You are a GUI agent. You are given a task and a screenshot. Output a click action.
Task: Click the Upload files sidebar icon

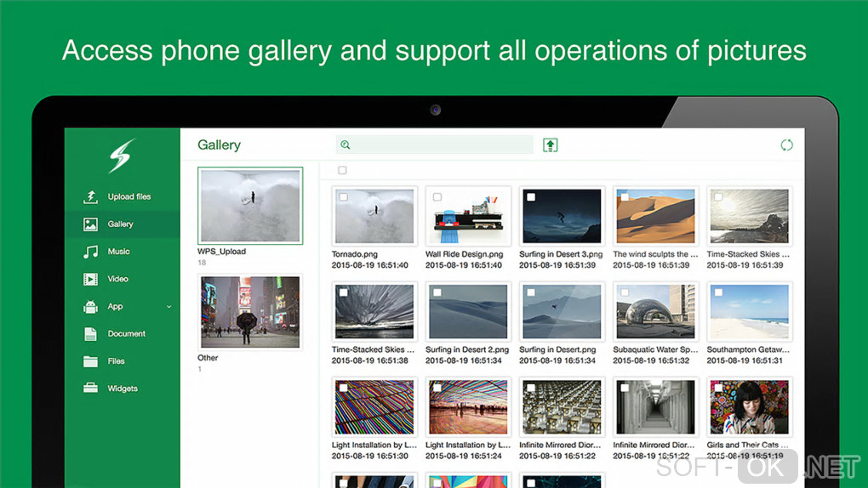click(x=90, y=196)
